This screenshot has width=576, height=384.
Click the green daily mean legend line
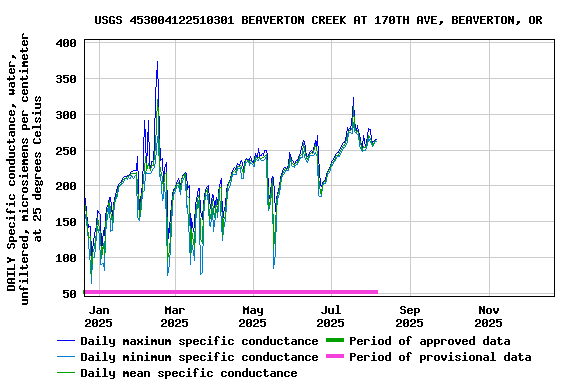[66, 373]
